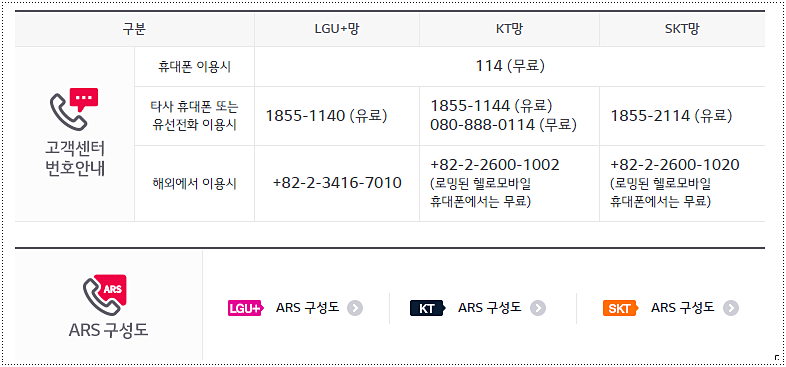Select the SKT망 column header
Image resolution: width=786 pixels, height=367 pixels.
tap(682, 30)
